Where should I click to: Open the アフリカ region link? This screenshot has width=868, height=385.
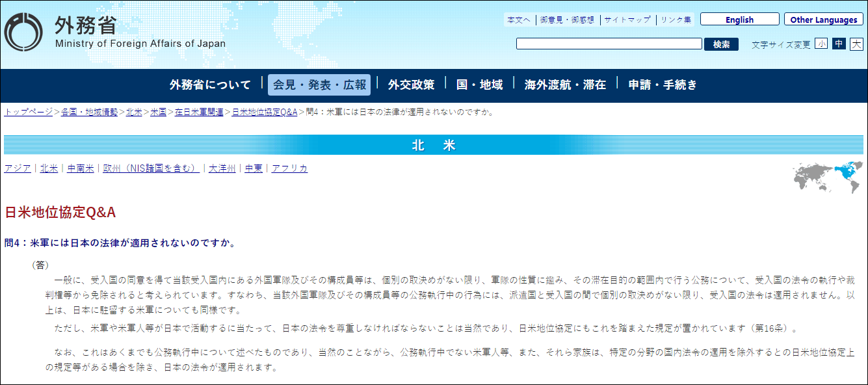(x=289, y=168)
